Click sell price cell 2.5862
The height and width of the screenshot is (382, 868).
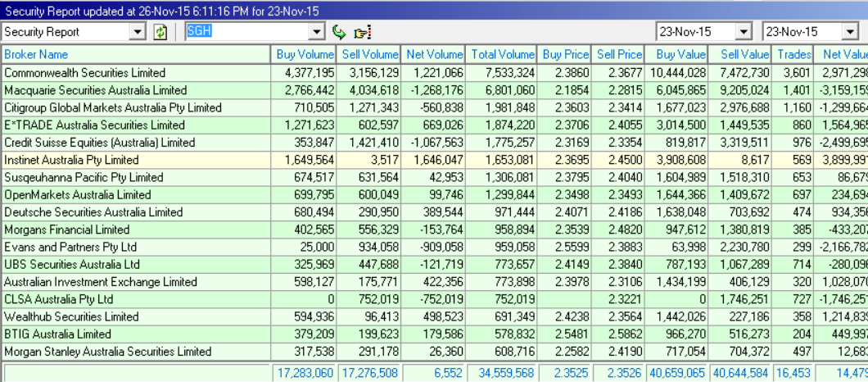617,334
